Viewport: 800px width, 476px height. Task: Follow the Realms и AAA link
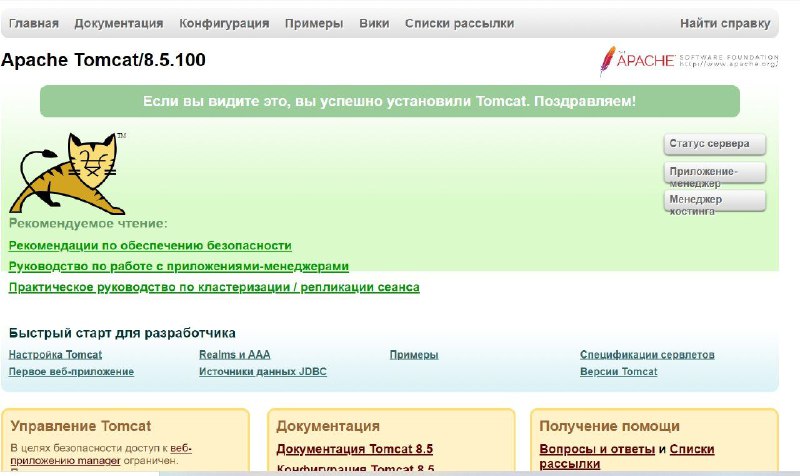pos(235,355)
